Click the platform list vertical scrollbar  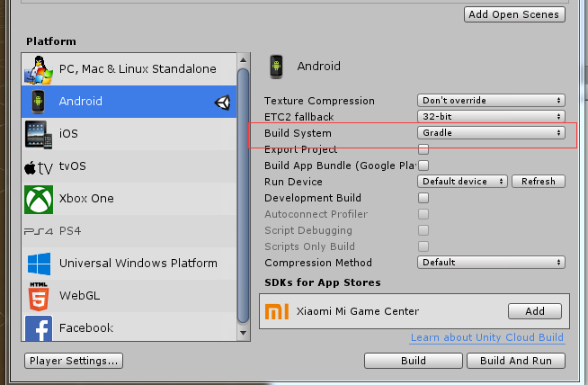coord(243,198)
